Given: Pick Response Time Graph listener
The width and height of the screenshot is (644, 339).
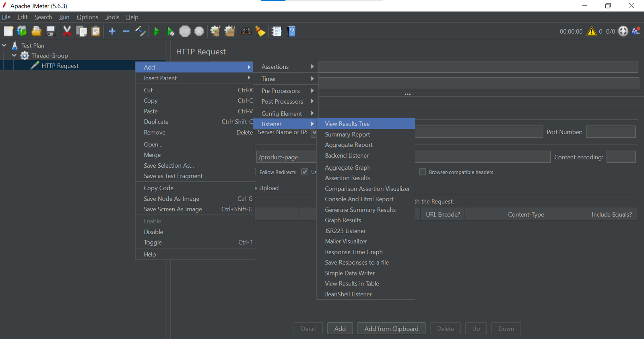Looking at the screenshot, I should [366, 252].
